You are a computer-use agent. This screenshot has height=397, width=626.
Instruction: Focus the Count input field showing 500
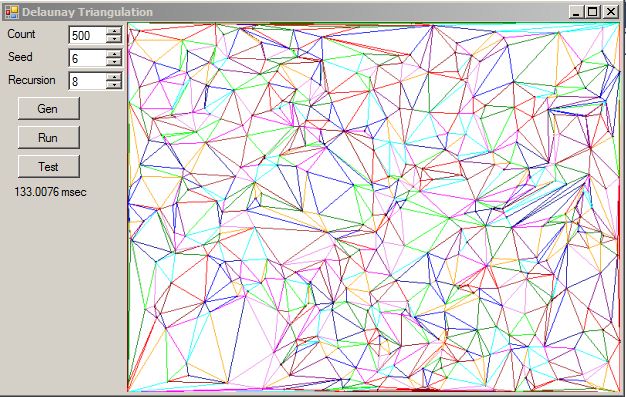88,35
